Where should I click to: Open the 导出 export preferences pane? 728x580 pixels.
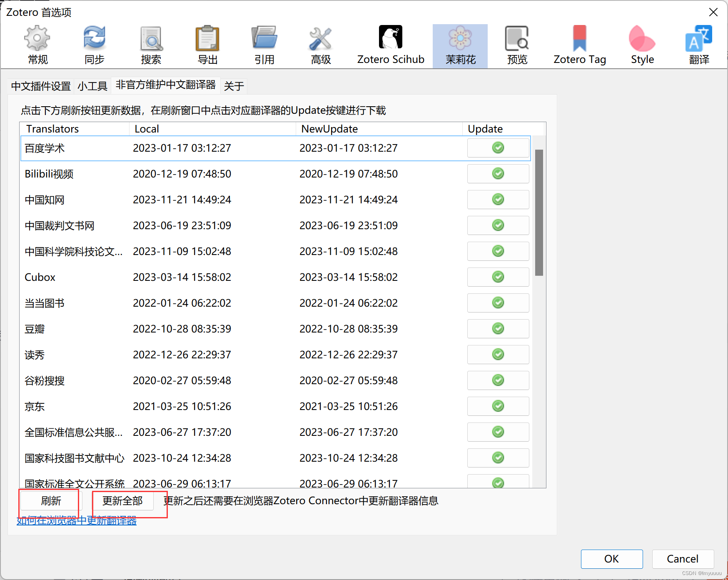coord(208,46)
